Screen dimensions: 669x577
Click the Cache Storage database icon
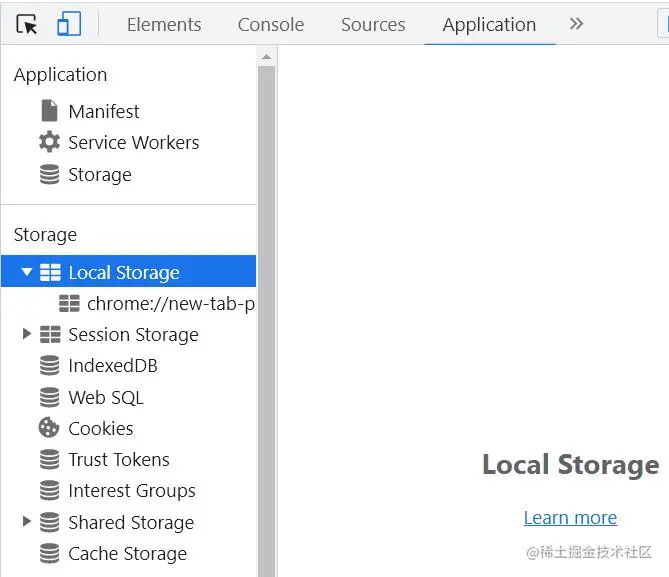(x=49, y=554)
